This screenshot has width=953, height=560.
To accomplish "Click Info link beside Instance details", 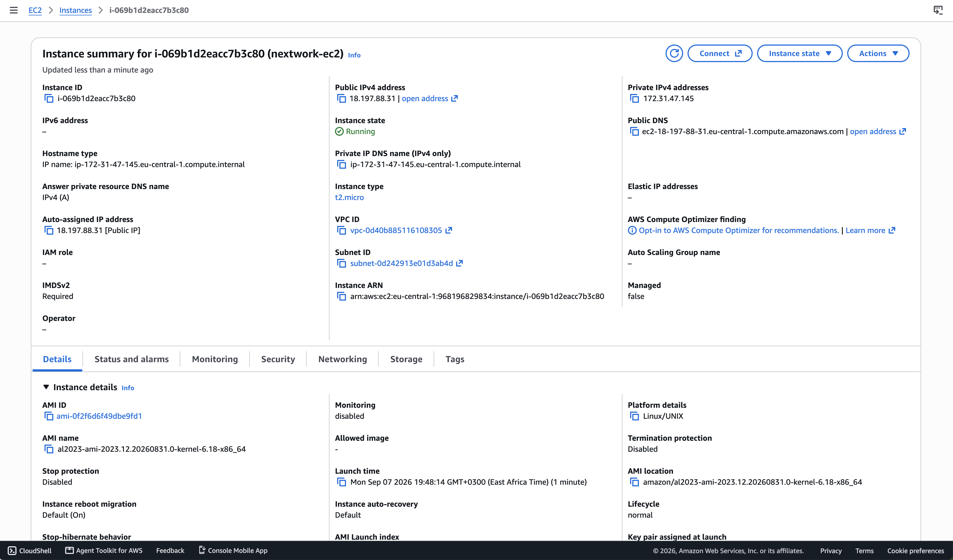I will pyautogui.click(x=128, y=388).
